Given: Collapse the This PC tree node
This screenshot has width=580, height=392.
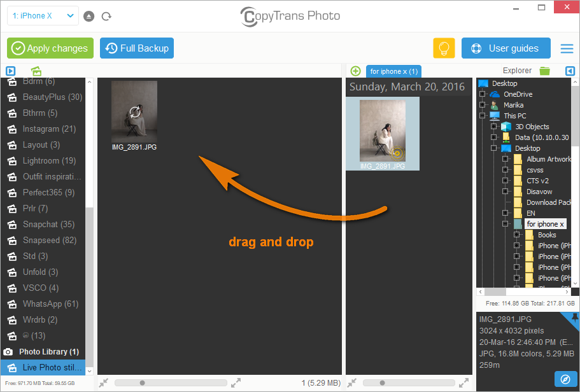Looking at the screenshot, I should pos(482,115).
